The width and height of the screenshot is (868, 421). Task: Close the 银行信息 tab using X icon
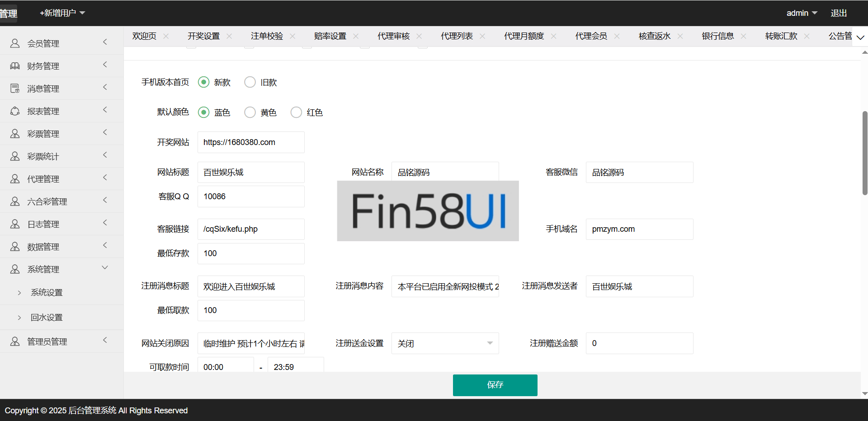coord(743,36)
